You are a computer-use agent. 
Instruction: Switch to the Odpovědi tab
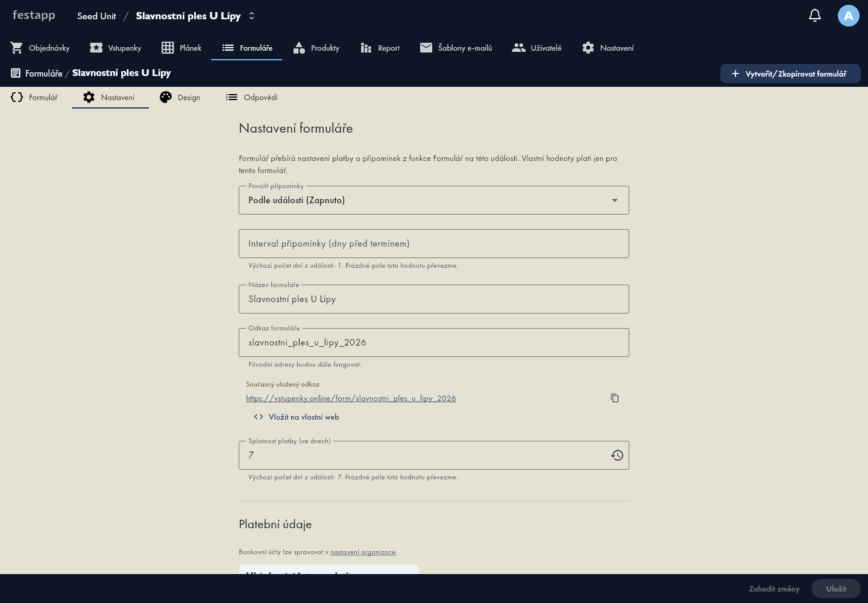coord(251,97)
